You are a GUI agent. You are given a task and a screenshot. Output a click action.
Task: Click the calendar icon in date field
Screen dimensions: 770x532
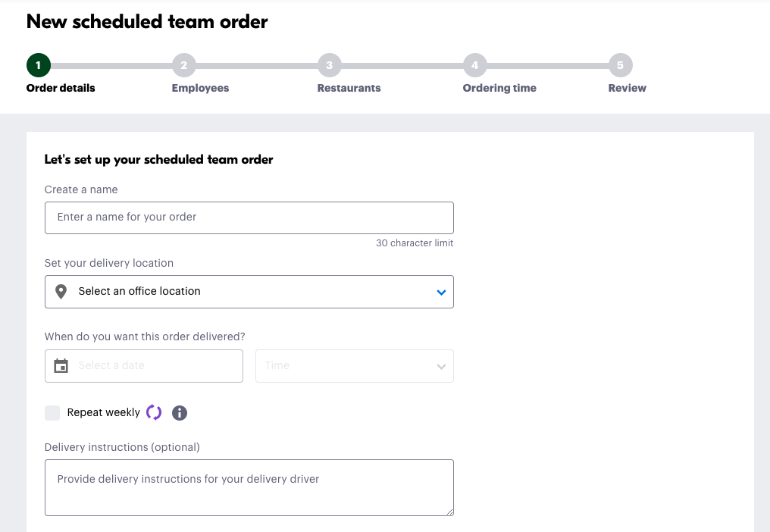point(61,366)
